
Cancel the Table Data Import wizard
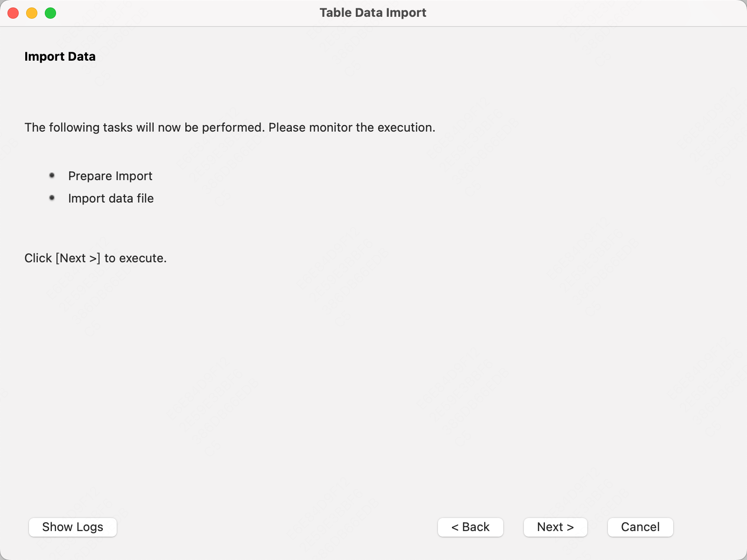point(640,527)
